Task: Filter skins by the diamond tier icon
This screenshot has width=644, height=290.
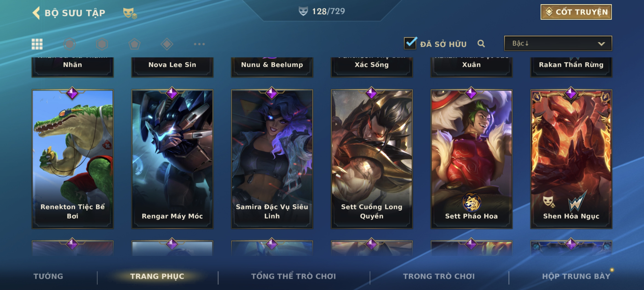Action: [x=167, y=44]
